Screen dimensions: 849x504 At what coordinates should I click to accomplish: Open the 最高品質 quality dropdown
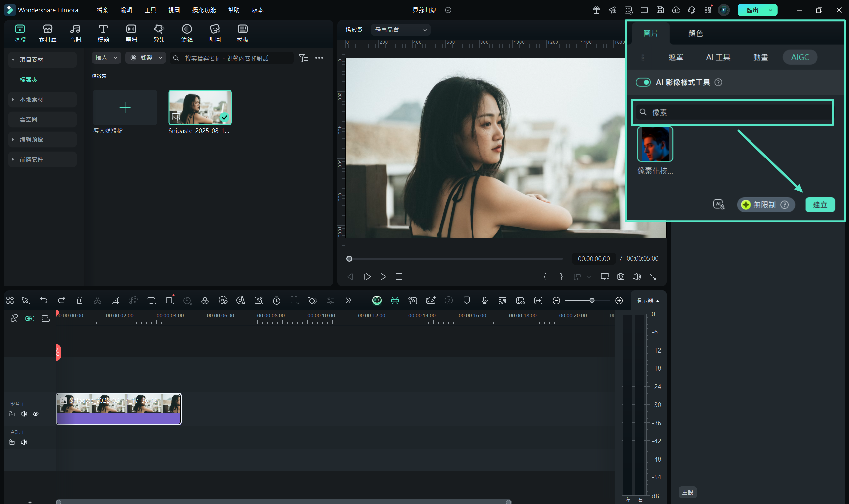(x=400, y=30)
